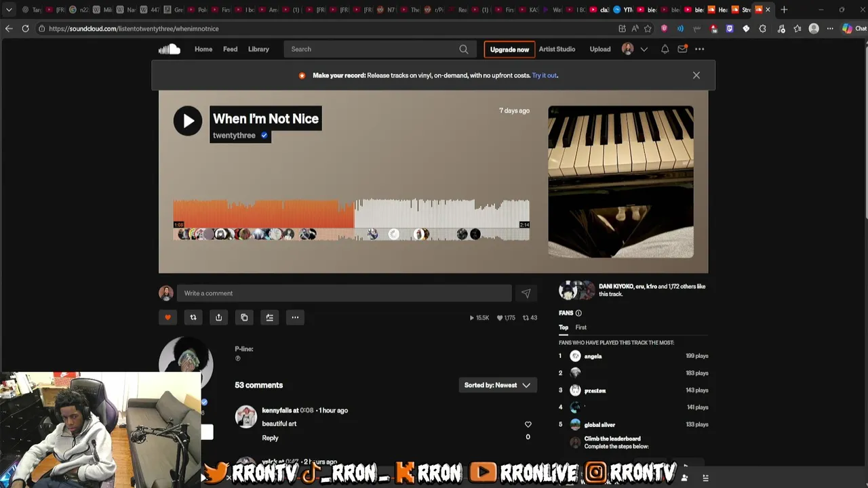This screenshot has width=868, height=488.
Task: Repost the track with repost icon
Action: [193, 317]
